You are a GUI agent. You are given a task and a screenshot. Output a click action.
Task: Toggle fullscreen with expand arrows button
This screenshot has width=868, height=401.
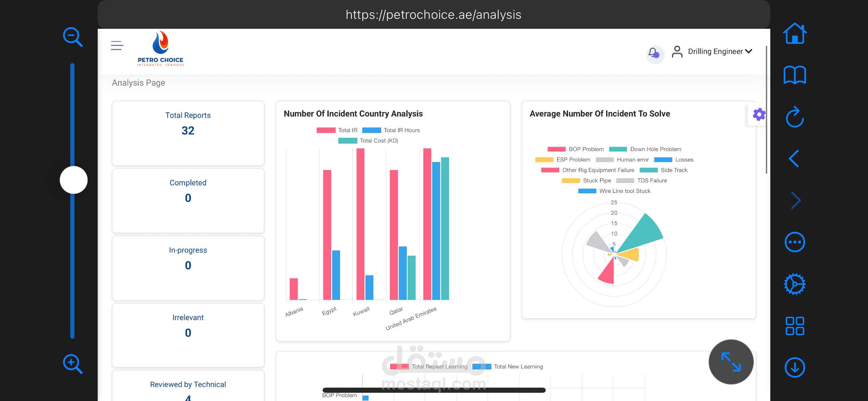(x=731, y=362)
